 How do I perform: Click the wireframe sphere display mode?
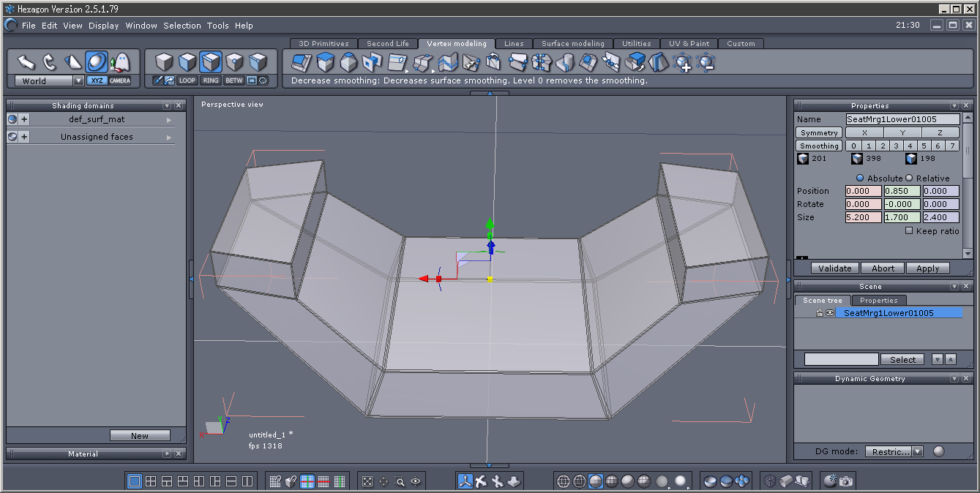click(564, 481)
